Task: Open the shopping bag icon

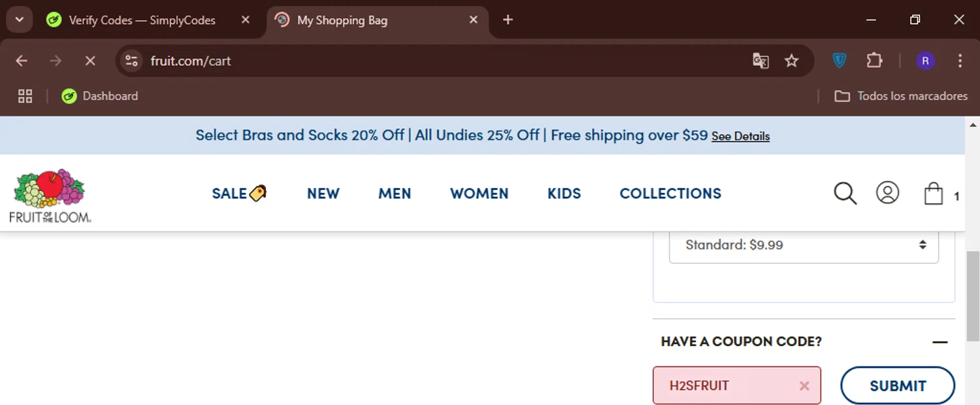Action: click(934, 194)
